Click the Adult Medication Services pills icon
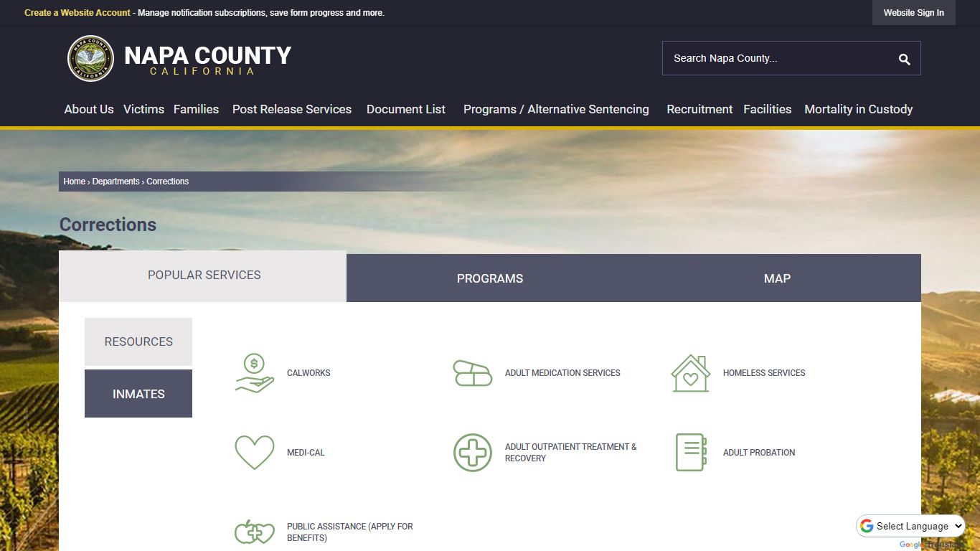 [x=473, y=373]
